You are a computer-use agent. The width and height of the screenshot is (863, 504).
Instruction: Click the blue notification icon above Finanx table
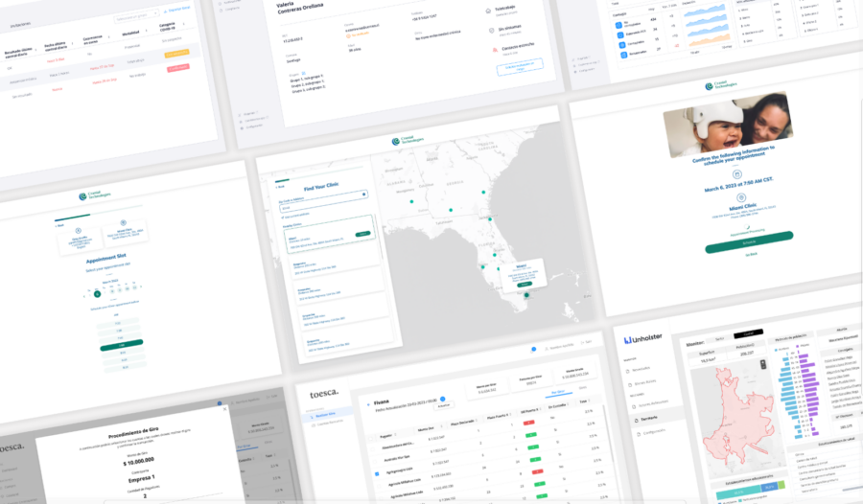(x=442, y=397)
